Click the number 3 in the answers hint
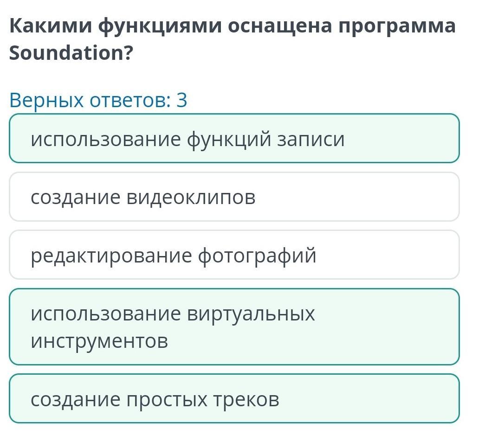 pos(181,100)
